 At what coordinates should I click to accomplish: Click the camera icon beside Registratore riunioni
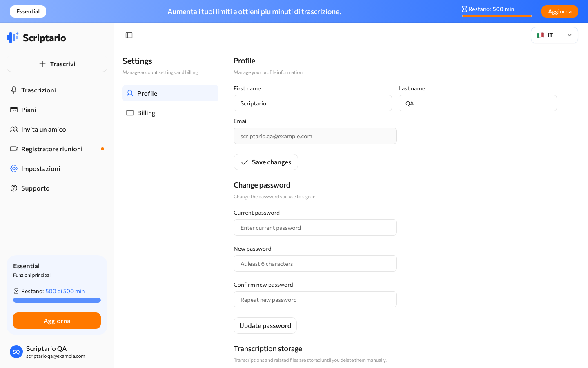[14, 149]
